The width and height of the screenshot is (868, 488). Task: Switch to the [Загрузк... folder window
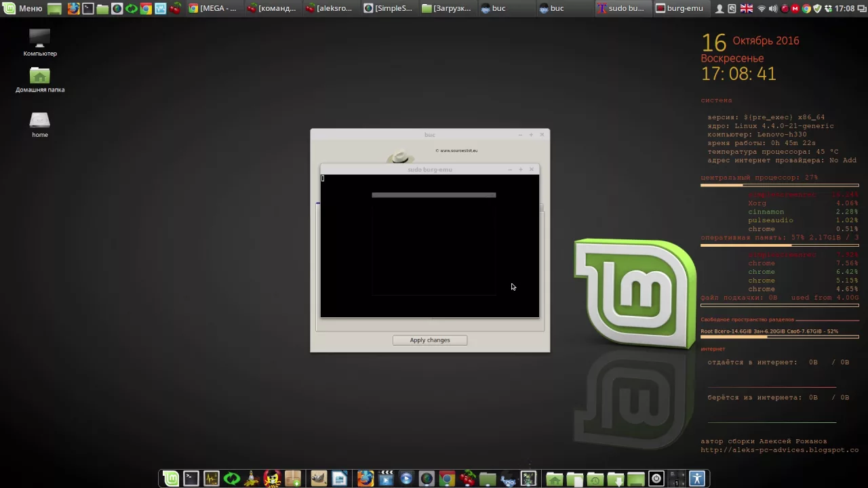447,9
